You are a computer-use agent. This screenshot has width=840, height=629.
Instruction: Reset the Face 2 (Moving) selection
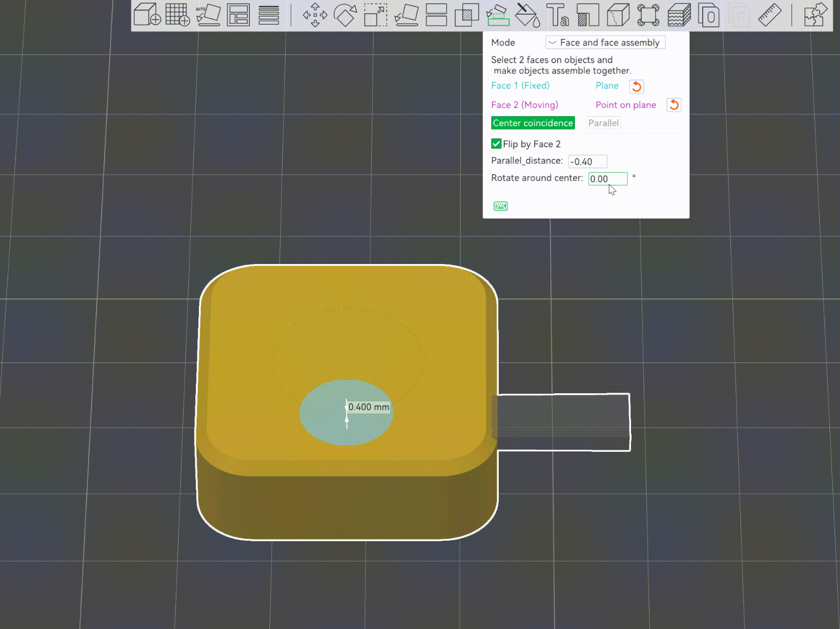pyautogui.click(x=674, y=105)
